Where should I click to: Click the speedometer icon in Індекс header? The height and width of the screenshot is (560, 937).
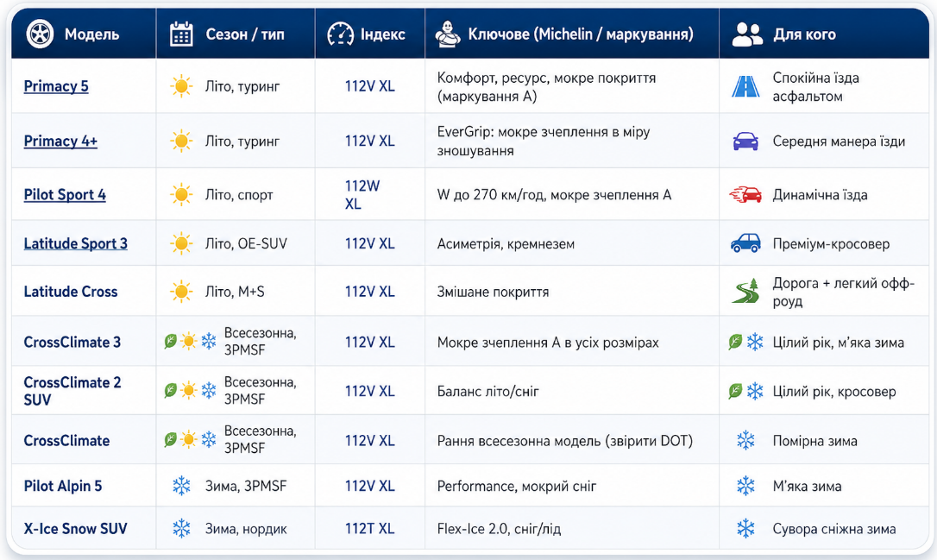click(x=340, y=34)
